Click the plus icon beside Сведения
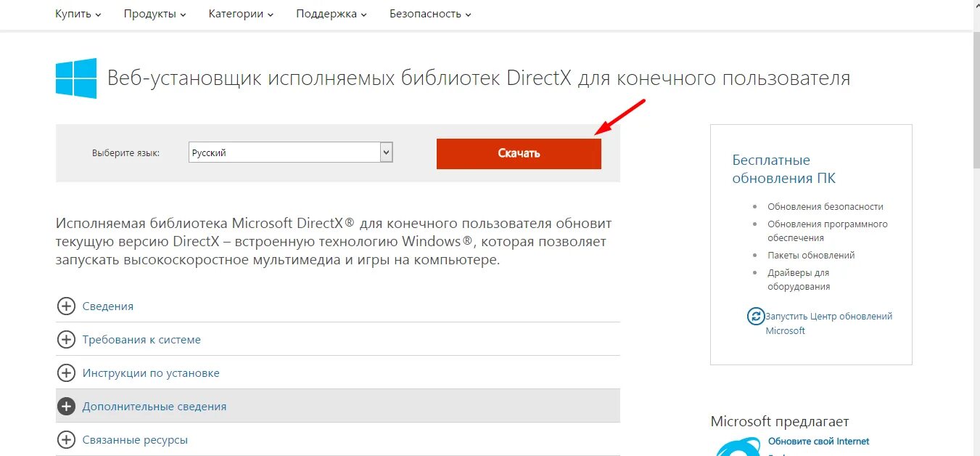 coord(66,306)
